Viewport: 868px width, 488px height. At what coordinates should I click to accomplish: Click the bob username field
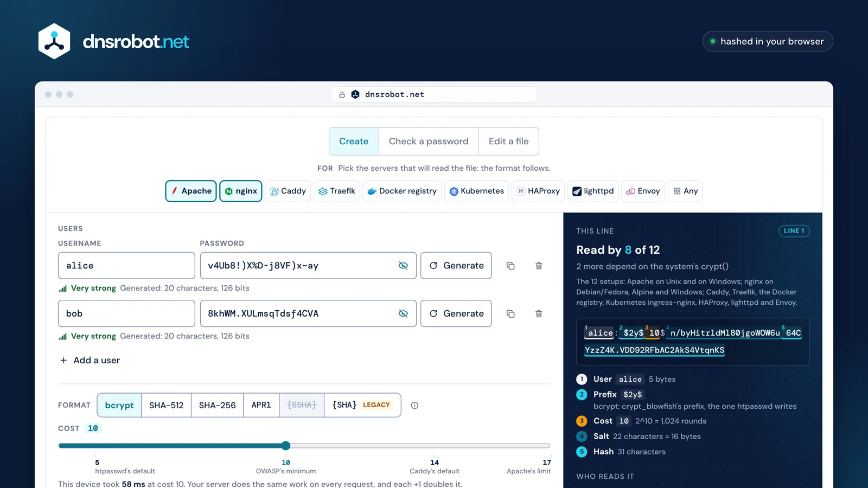[x=126, y=313]
